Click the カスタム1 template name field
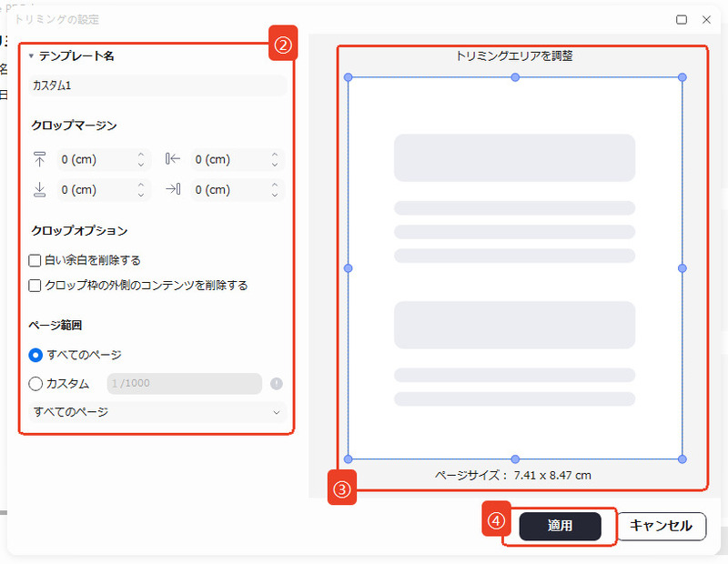728x564 pixels. pyautogui.click(x=155, y=85)
